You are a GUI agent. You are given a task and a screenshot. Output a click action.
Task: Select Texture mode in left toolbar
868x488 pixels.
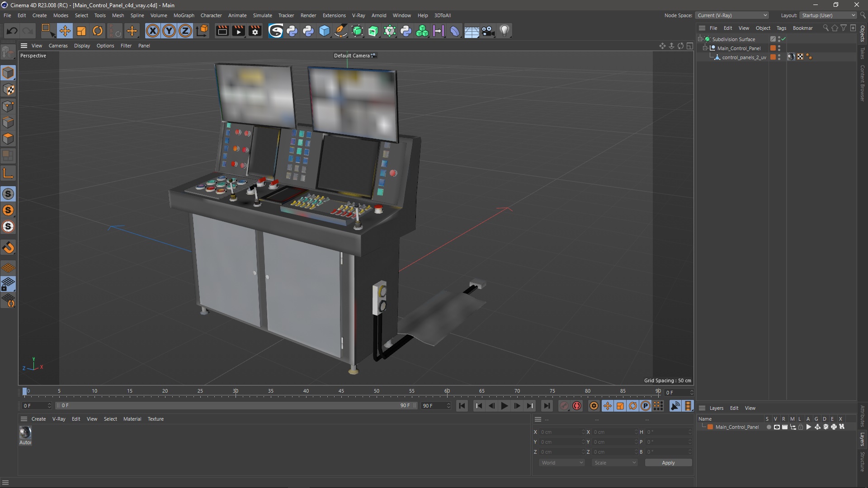(8, 89)
